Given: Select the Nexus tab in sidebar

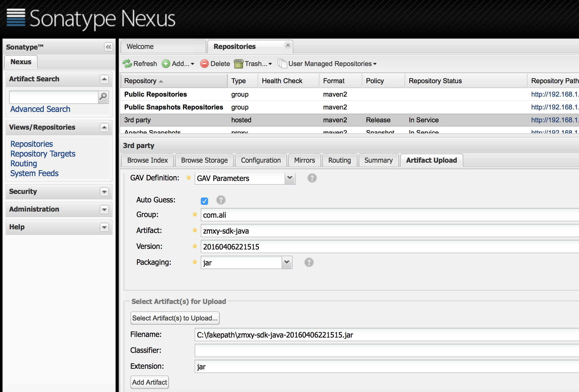Looking at the screenshot, I should [21, 62].
